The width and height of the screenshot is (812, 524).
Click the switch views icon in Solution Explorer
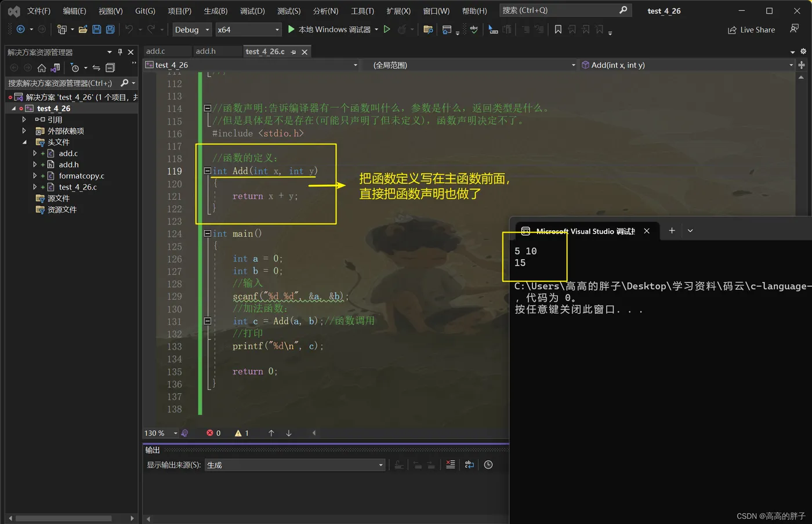56,68
